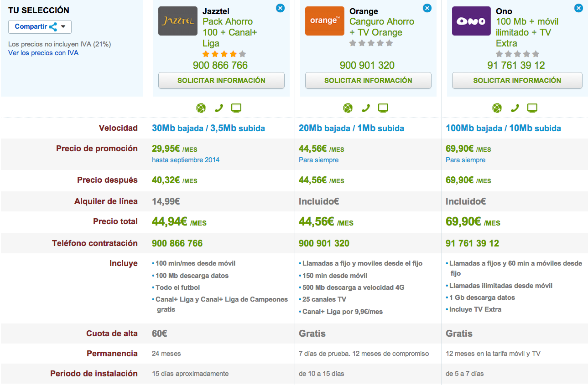Click 'Todo el futbol' feature bullet
Viewport: 588px width, 385px height.
177,287
